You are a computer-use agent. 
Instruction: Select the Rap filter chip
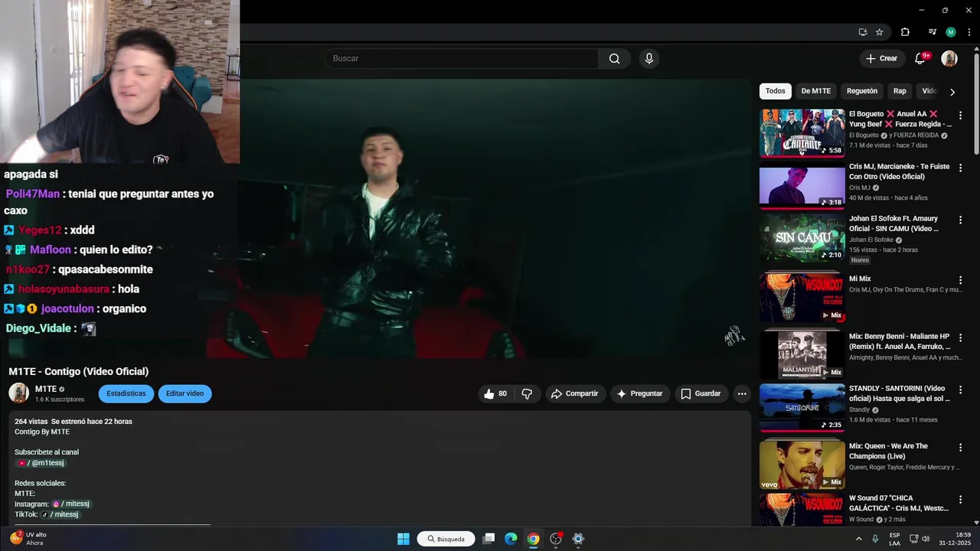[900, 91]
